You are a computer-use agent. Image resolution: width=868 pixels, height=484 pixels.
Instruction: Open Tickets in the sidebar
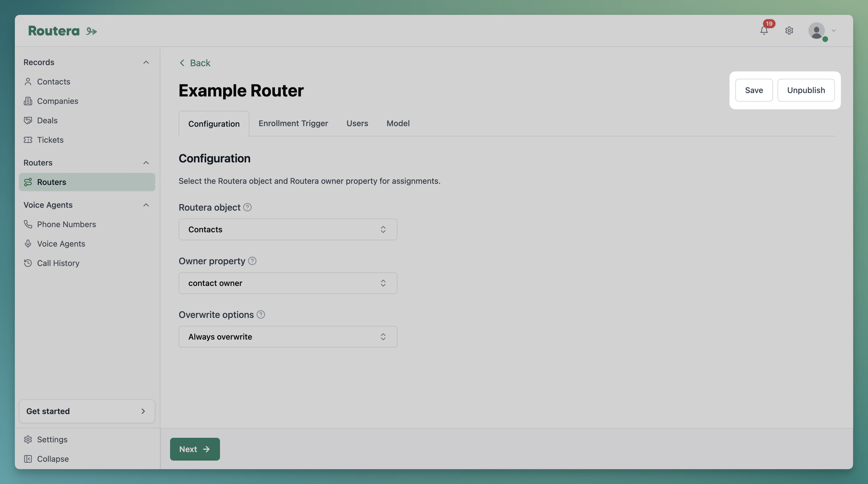coord(87,140)
